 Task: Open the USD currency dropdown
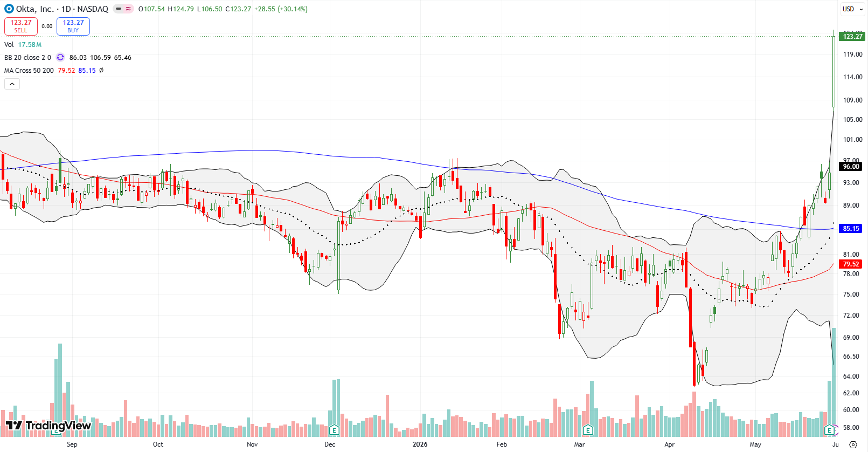click(x=852, y=9)
